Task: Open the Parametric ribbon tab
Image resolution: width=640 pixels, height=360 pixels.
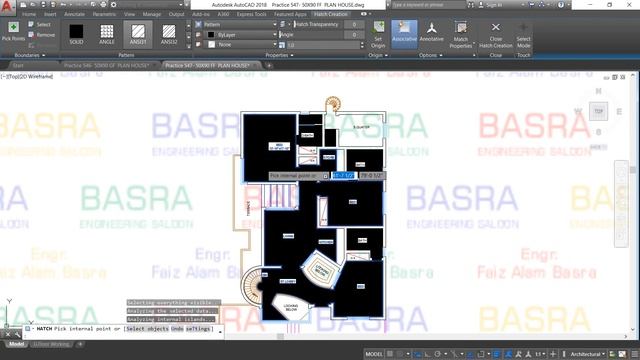Action: pos(104,14)
